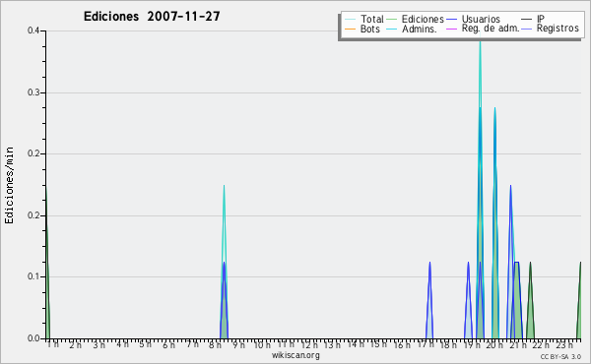Click the turquoise peak near 8 h
The width and height of the screenshot is (591, 364).
pyautogui.click(x=224, y=188)
